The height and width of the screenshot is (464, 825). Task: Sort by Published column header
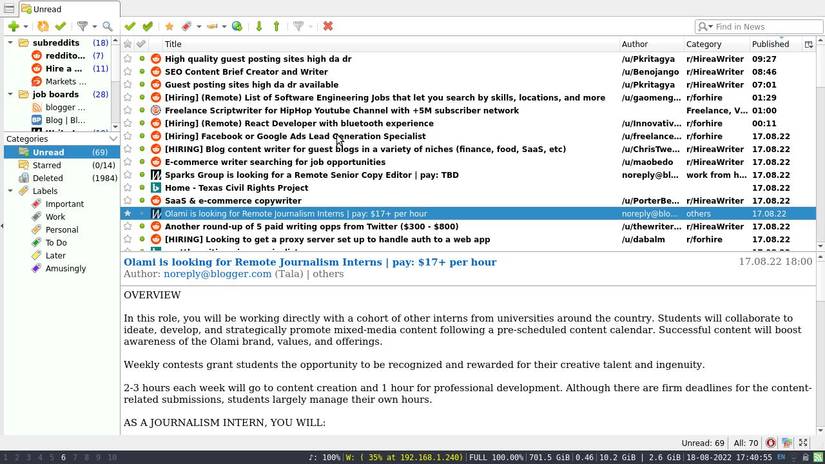[x=770, y=44]
